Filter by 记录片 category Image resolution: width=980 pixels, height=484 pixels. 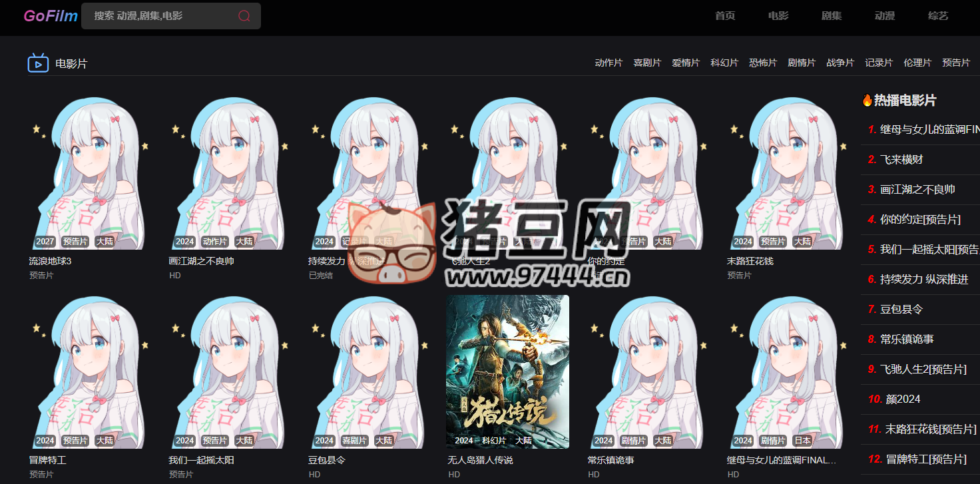pyautogui.click(x=879, y=63)
